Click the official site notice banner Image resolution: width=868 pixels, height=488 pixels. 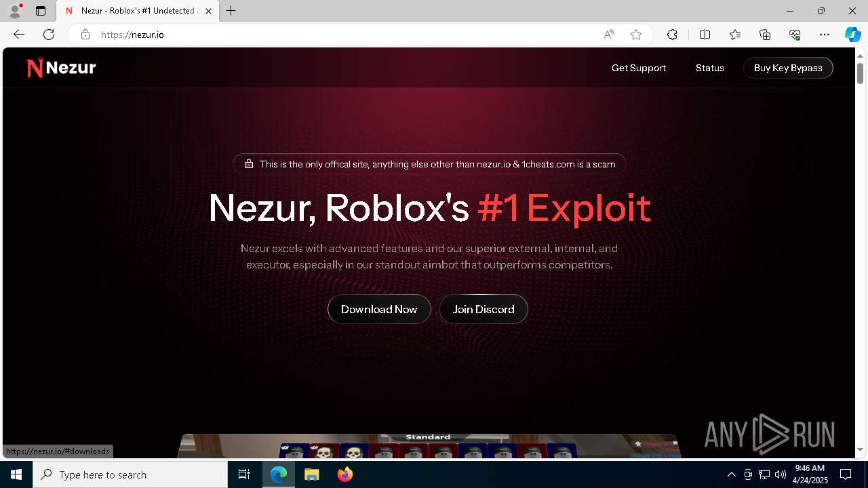pos(429,164)
